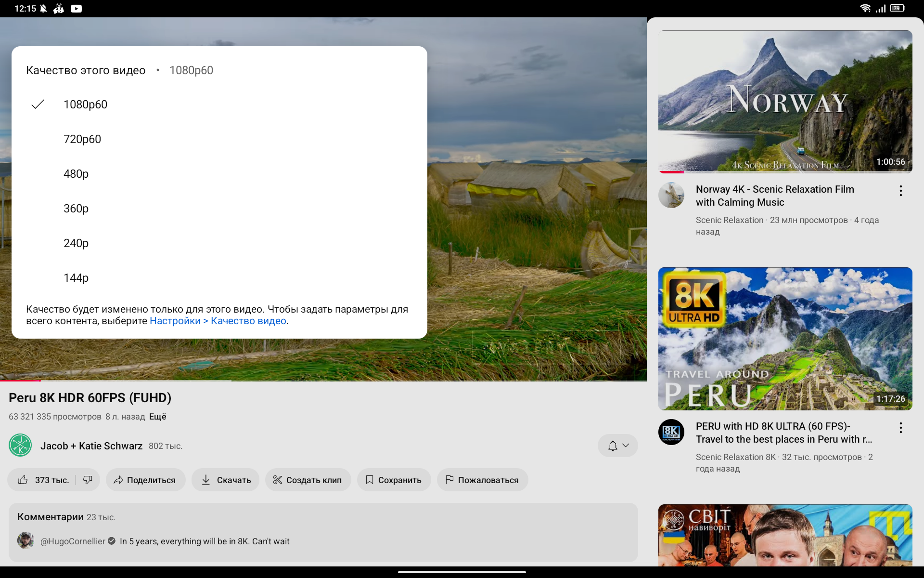
Task: Tap the Скачать download button
Action: [225, 480]
